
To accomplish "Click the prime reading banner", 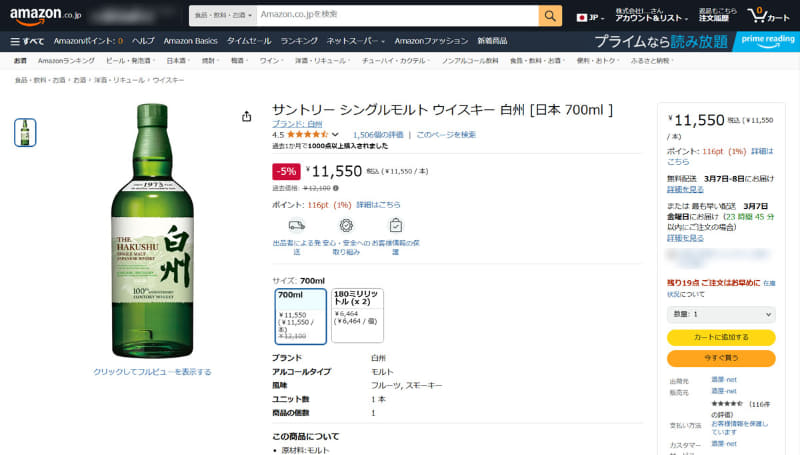I will coord(767,41).
